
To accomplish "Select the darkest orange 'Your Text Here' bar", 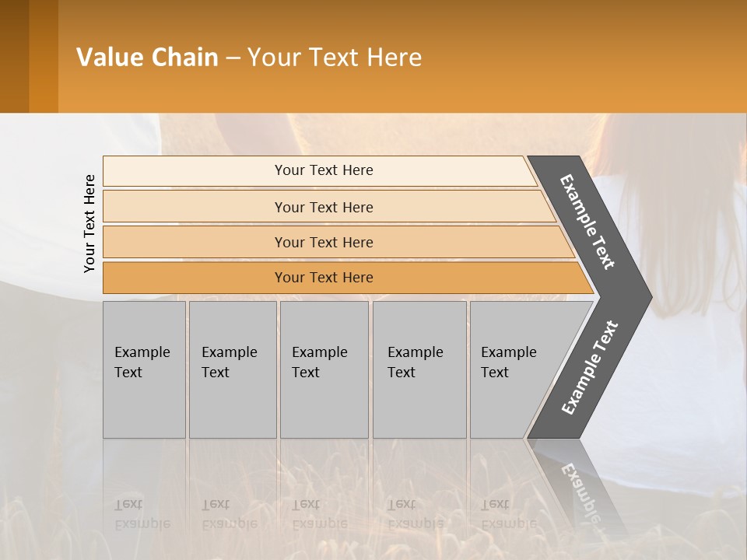I will click(324, 278).
